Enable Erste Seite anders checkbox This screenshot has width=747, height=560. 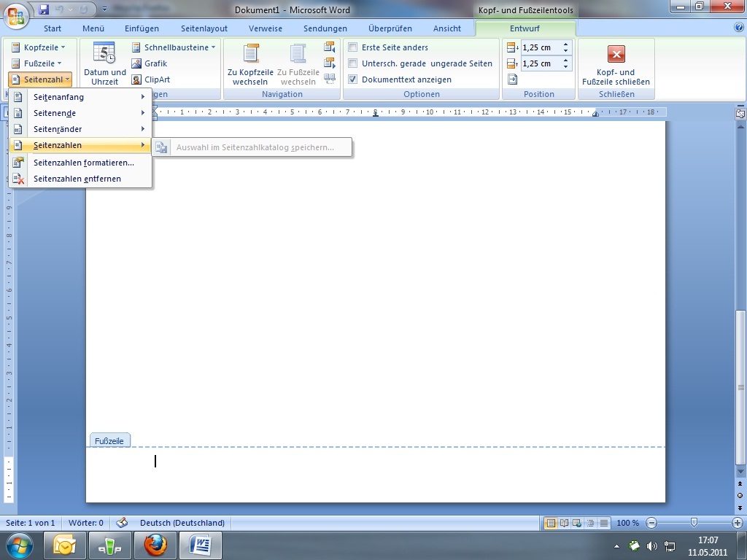point(353,47)
